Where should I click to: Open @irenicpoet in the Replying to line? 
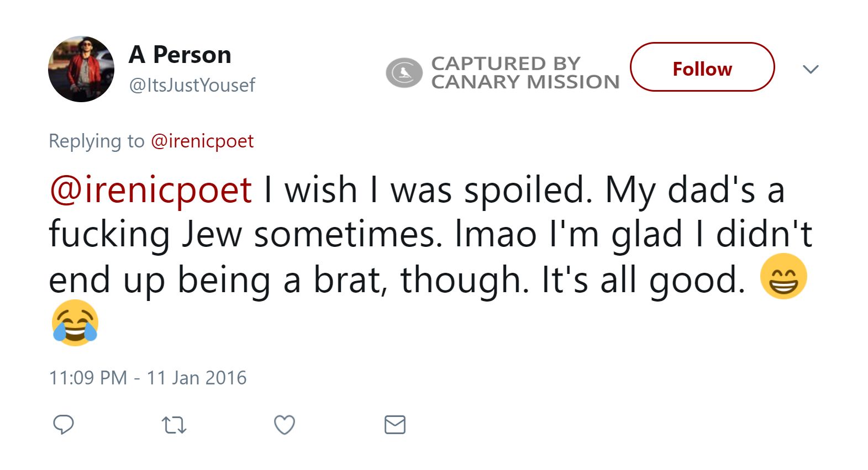point(202,141)
